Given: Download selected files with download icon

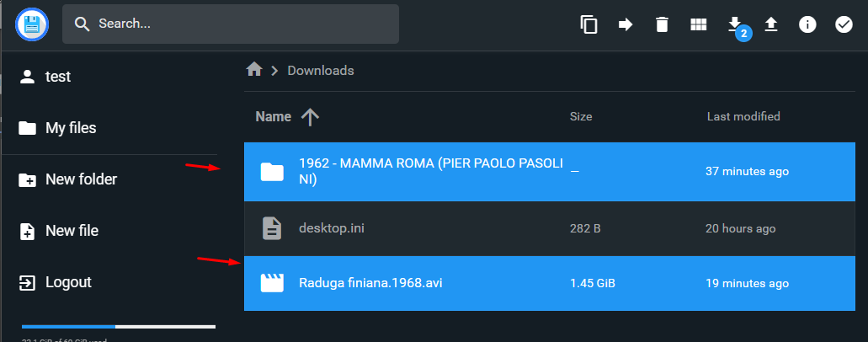Looking at the screenshot, I should [734, 24].
